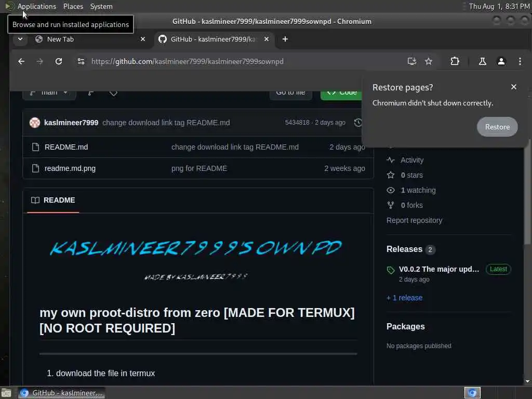Screen dimensions: 532x399
Task: Reload the GitHub page
Action: coord(59,61)
